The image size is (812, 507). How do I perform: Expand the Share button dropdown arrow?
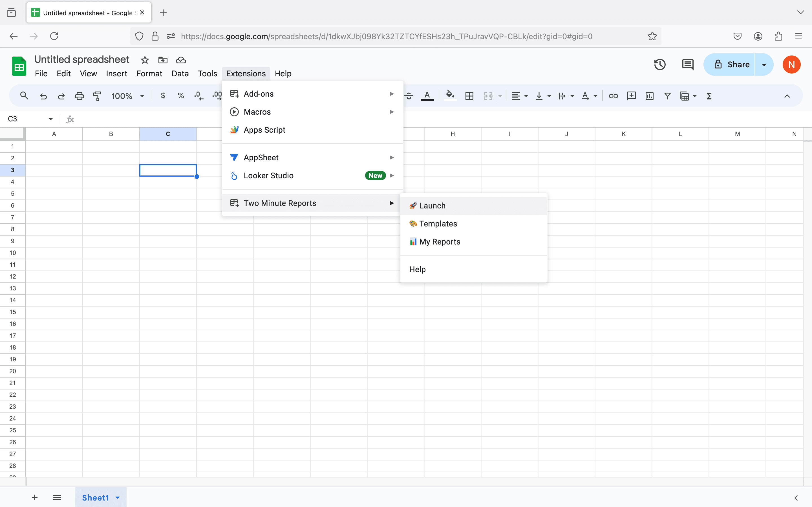(764, 65)
